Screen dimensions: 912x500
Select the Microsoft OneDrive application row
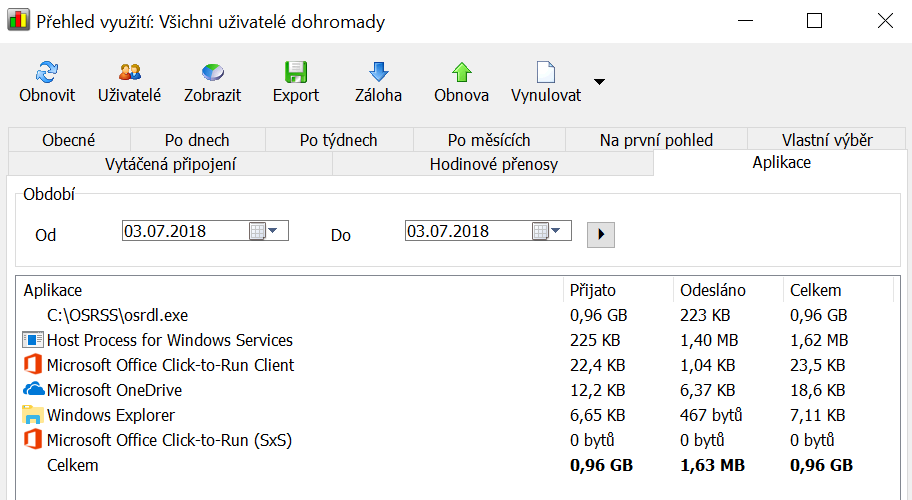click(x=114, y=390)
